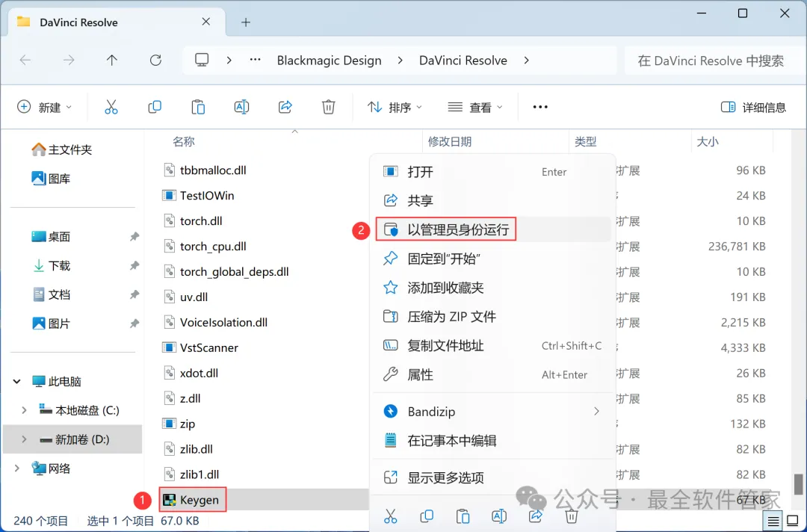Expand the 此电脑 tree node
This screenshot has width=807, height=532.
point(17,381)
